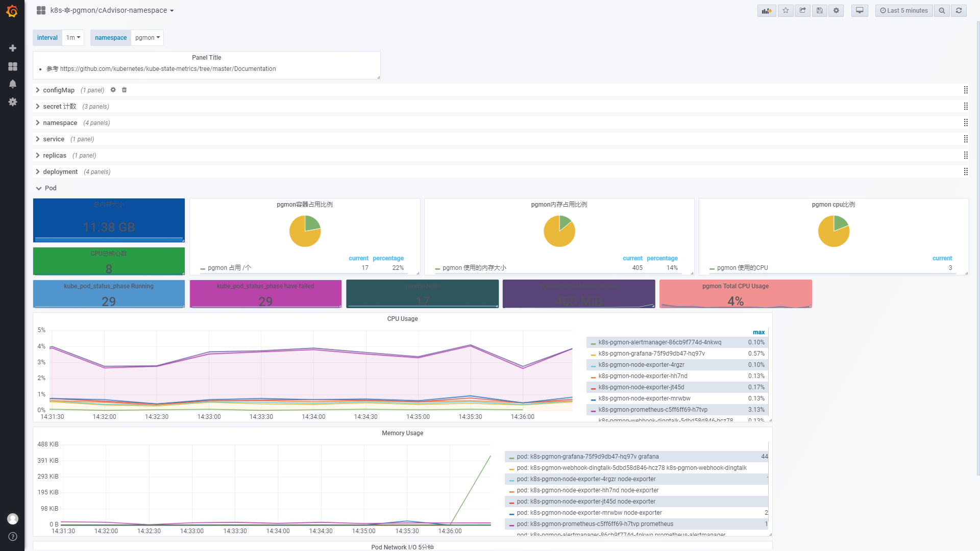
Task: Expand the deployment row
Action: pyautogui.click(x=60, y=172)
